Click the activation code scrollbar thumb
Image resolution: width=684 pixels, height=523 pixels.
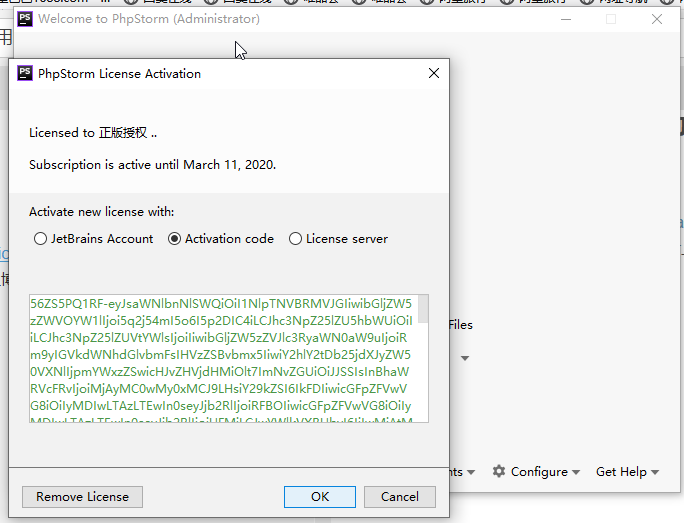pyautogui.click(x=423, y=309)
